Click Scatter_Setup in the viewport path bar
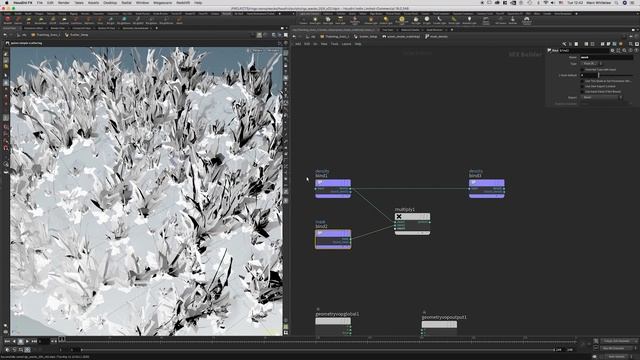This screenshot has width=640, height=360. [x=76, y=35]
